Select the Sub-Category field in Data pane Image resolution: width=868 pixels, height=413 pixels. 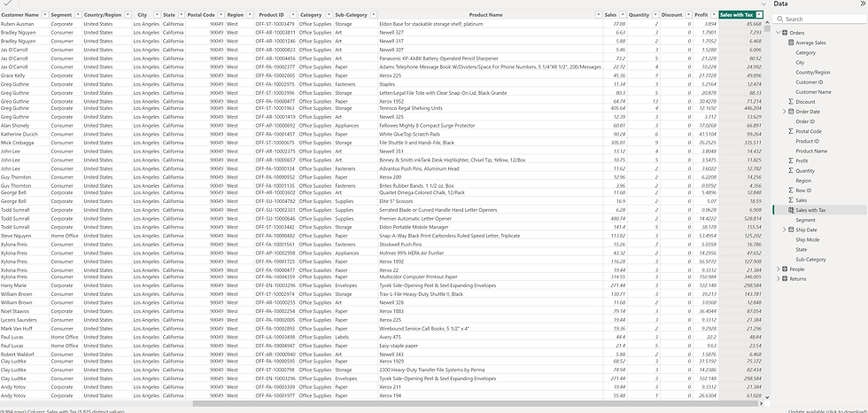(x=811, y=259)
